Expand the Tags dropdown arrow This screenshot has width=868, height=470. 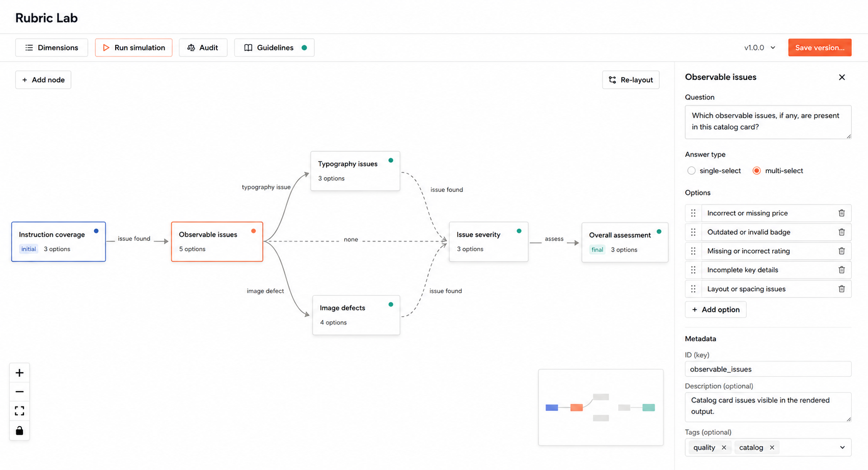click(x=842, y=448)
